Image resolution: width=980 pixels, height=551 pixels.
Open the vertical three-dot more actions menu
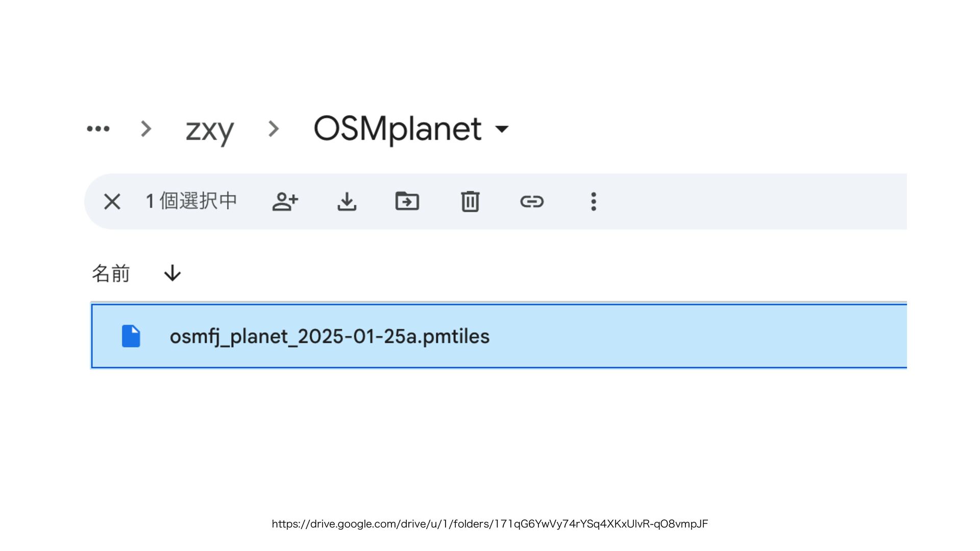click(593, 202)
